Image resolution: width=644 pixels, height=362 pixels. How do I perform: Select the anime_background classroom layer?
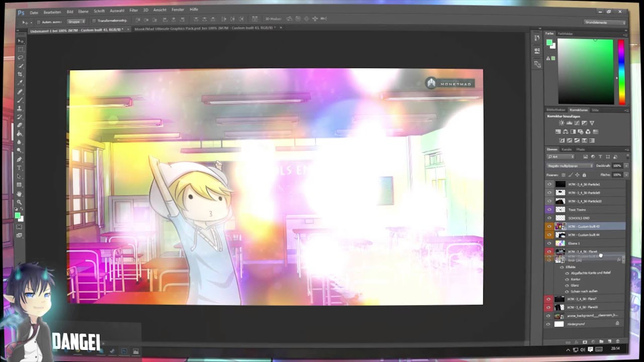tap(593, 315)
